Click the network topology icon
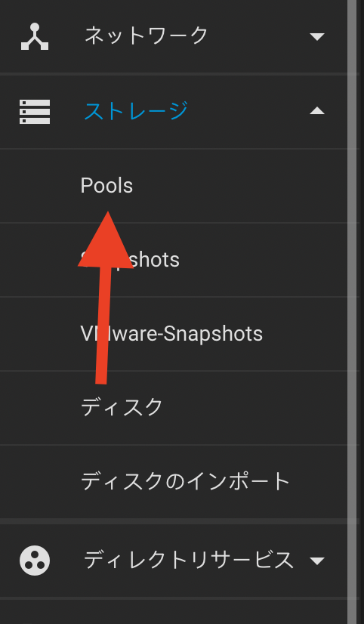This screenshot has width=364, height=624. coord(35,36)
